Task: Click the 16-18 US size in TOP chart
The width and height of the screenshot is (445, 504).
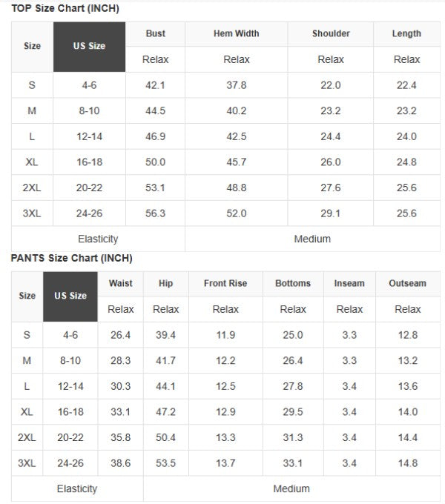Action: pyautogui.click(x=89, y=162)
